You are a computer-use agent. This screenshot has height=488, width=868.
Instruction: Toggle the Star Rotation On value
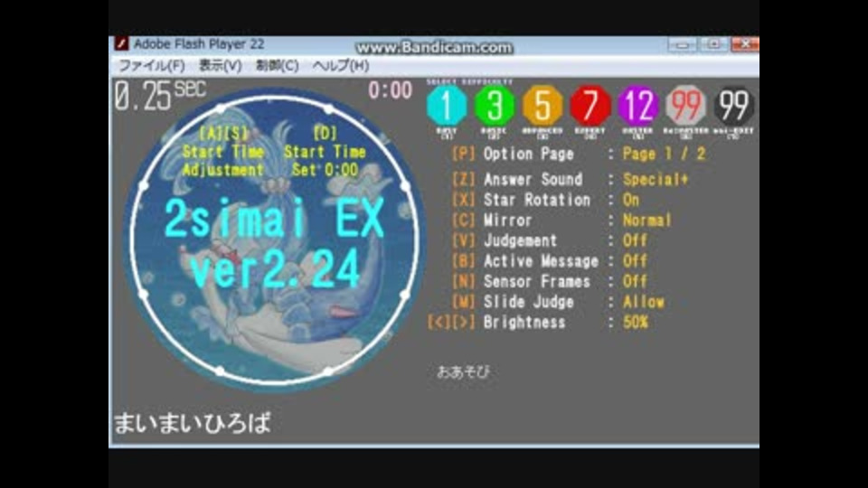631,200
